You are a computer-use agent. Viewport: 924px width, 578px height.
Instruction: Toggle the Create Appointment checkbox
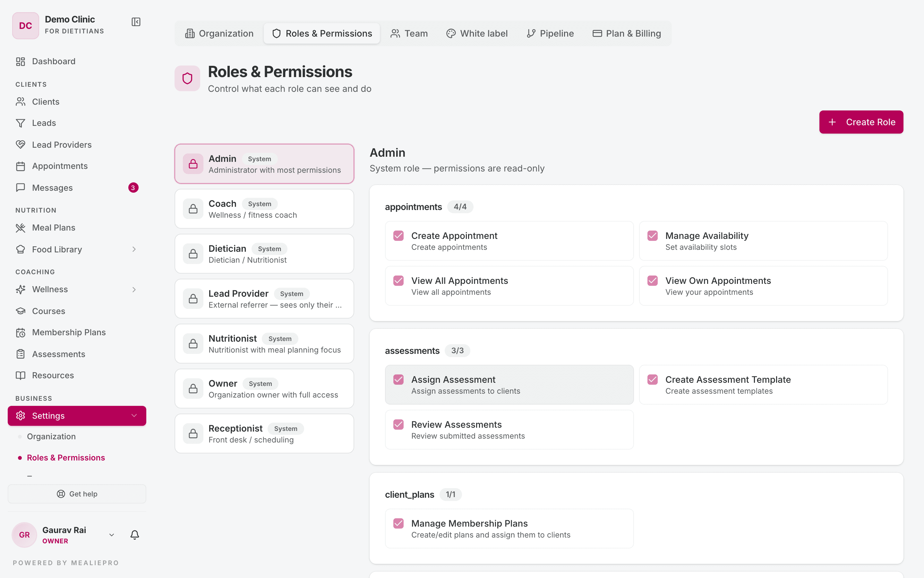[398, 235]
